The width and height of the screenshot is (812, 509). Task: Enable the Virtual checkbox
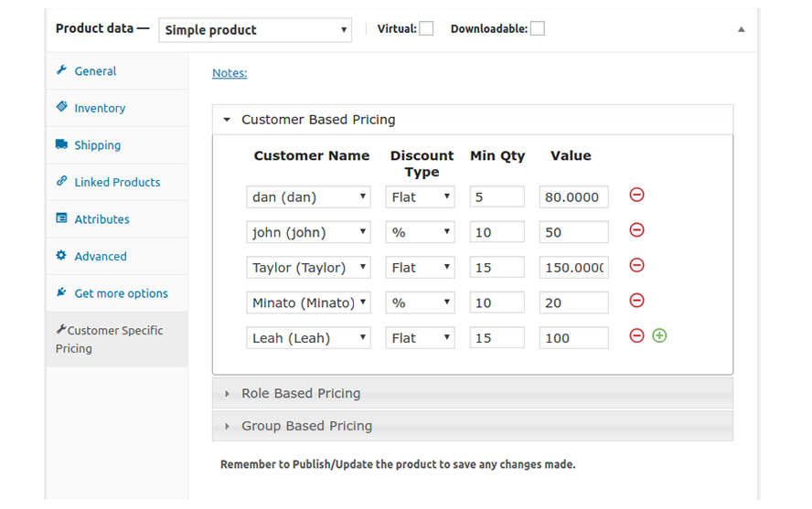pyautogui.click(x=426, y=29)
